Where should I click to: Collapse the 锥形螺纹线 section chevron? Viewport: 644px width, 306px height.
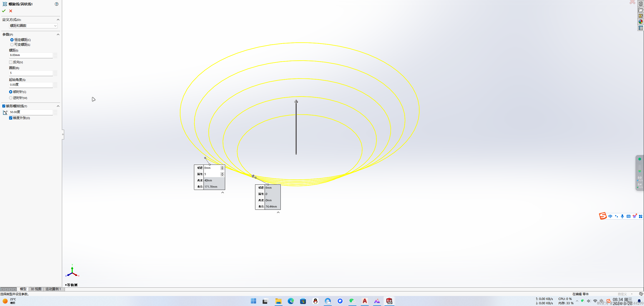[x=58, y=106]
